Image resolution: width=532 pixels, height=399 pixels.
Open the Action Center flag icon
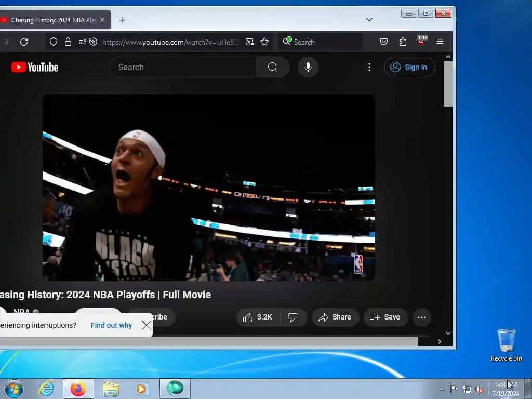454,389
